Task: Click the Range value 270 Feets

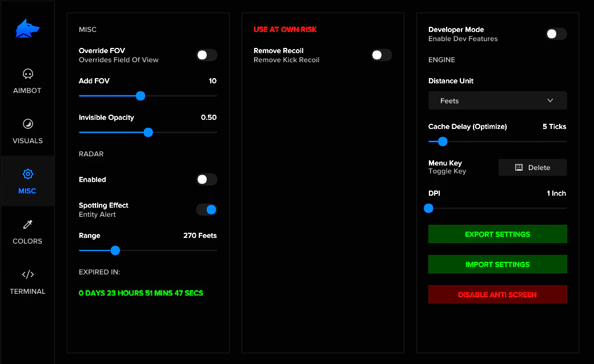Action: pos(200,236)
